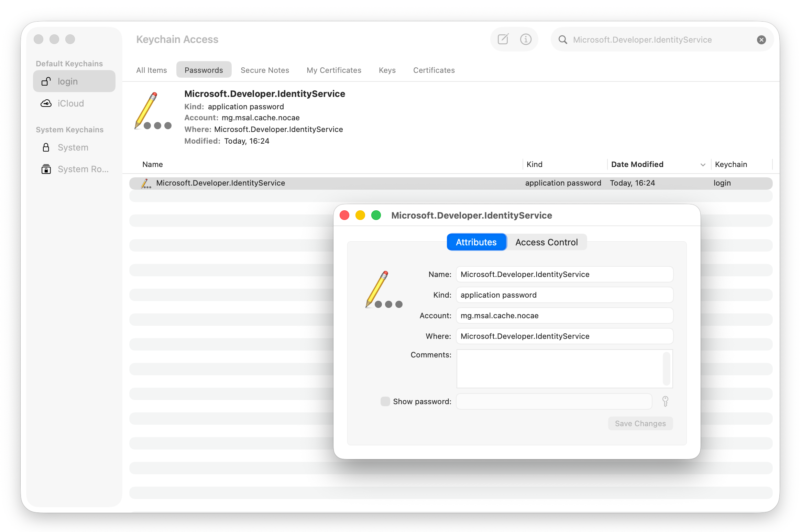The height and width of the screenshot is (532, 801).
Task: Click the 'login' Keychain cell in the list row
Action: point(722,183)
